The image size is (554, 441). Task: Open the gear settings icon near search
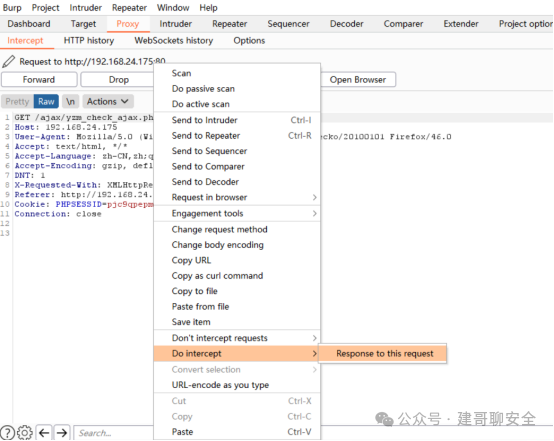[x=25, y=433]
